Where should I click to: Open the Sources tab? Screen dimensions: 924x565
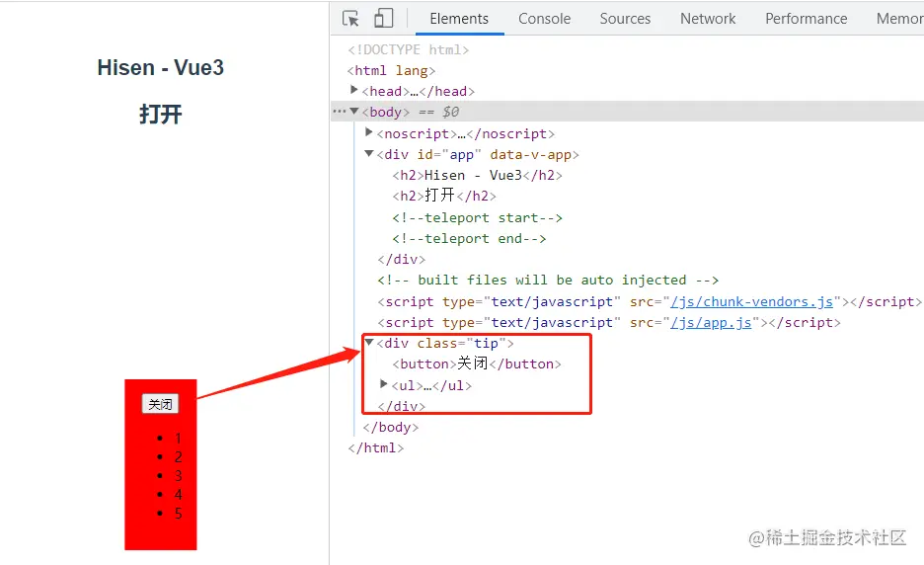point(625,19)
